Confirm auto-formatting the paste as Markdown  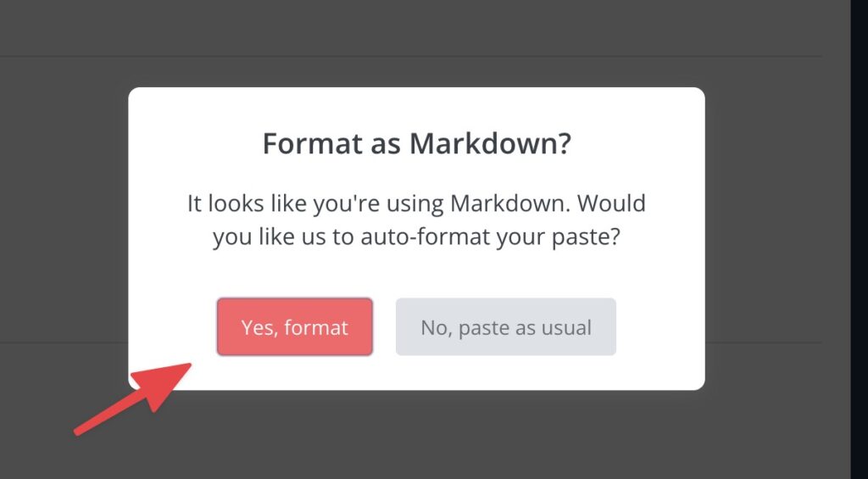point(294,326)
